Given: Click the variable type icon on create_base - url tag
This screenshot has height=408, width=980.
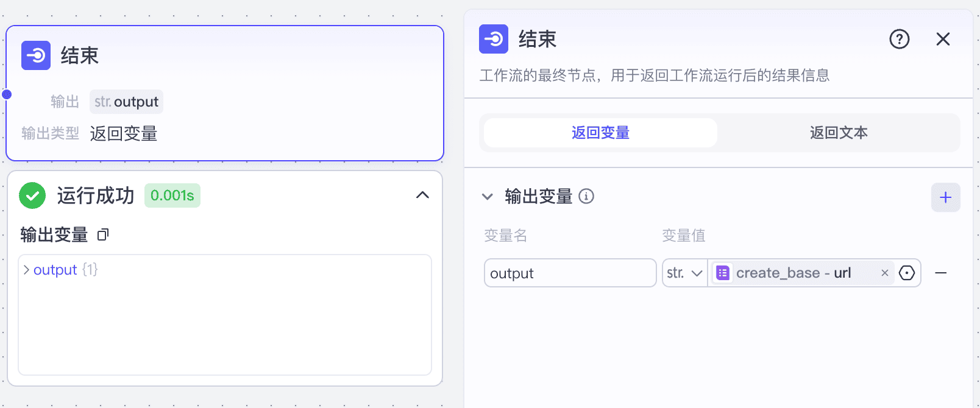Looking at the screenshot, I should 722,273.
